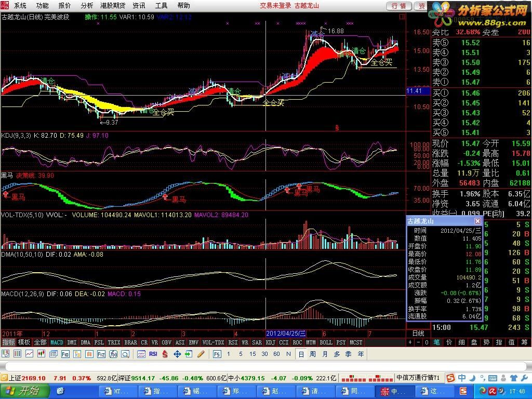Select the 盘 tab in side panel

474,342
